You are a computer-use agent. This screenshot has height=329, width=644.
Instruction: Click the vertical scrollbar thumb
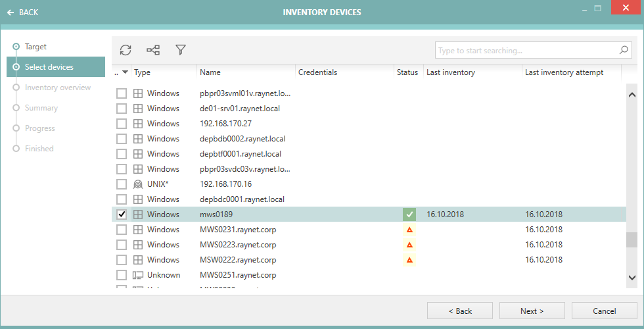point(632,240)
